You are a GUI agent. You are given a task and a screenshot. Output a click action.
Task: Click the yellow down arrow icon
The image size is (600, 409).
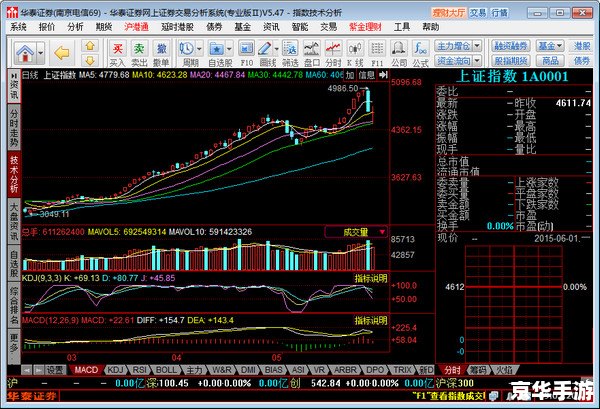(90, 60)
